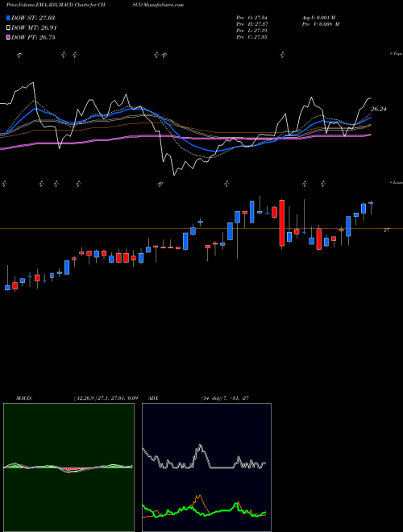
Task: Click the '<Lows' marker label
Action: click(397, 182)
